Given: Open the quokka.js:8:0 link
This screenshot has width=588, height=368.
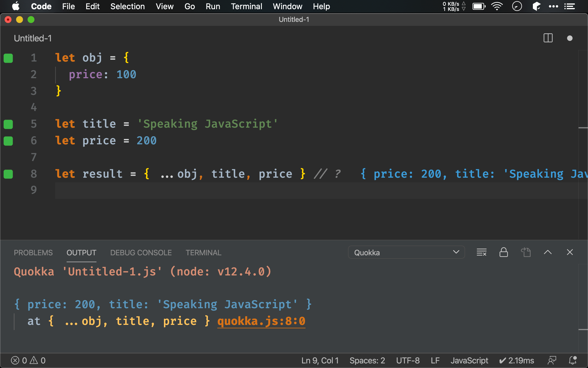Looking at the screenshot, I should [261, 321].
